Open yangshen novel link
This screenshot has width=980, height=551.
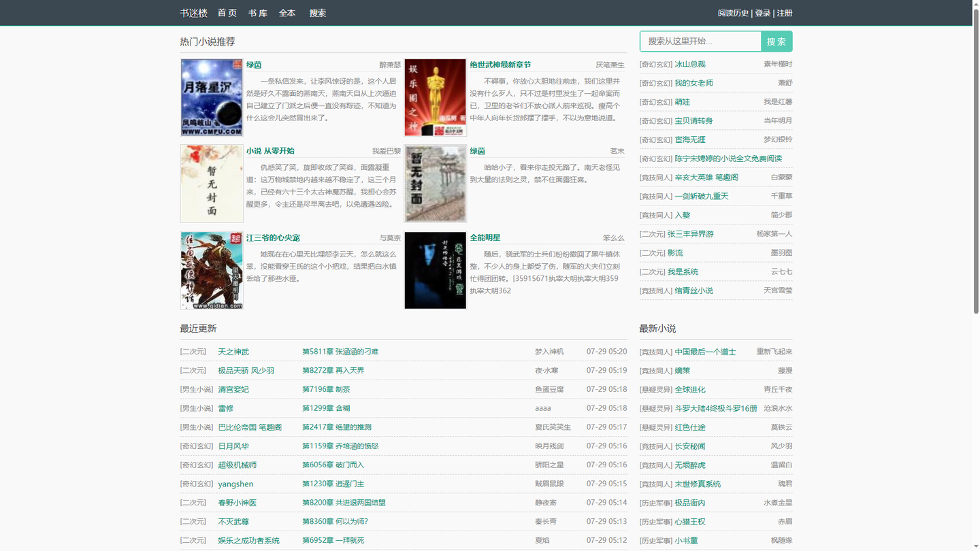235,484
